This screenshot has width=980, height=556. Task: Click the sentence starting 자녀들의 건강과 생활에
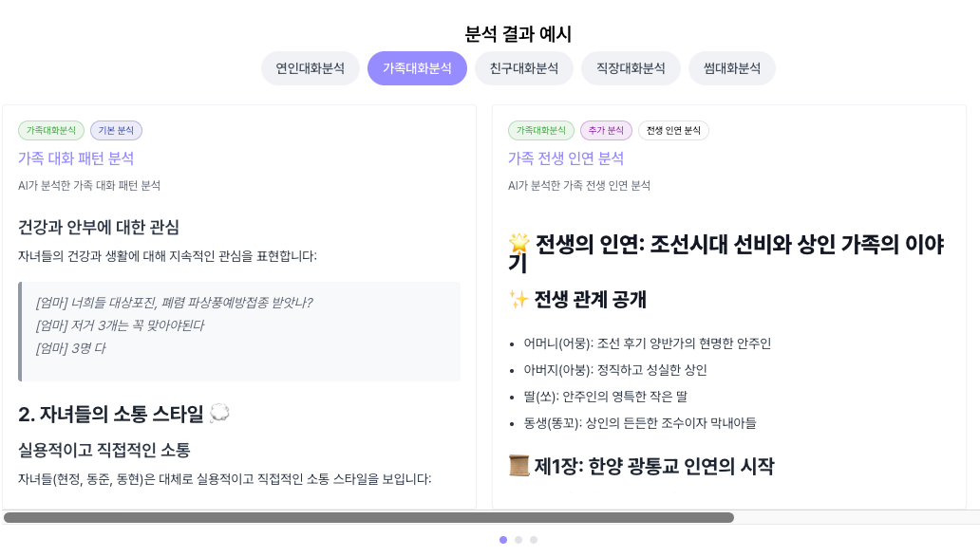pyautogui.click(x=167, y=256)
